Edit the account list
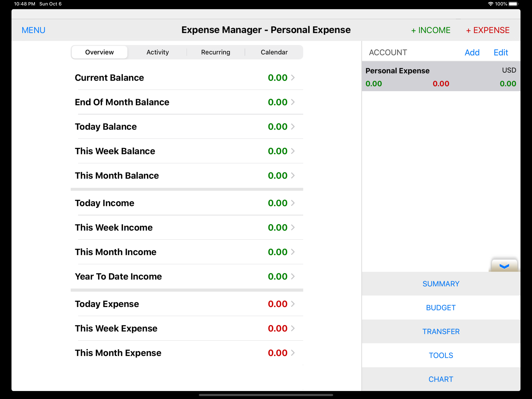The width and height of the screenshot is (532, 399). point(501,52)
